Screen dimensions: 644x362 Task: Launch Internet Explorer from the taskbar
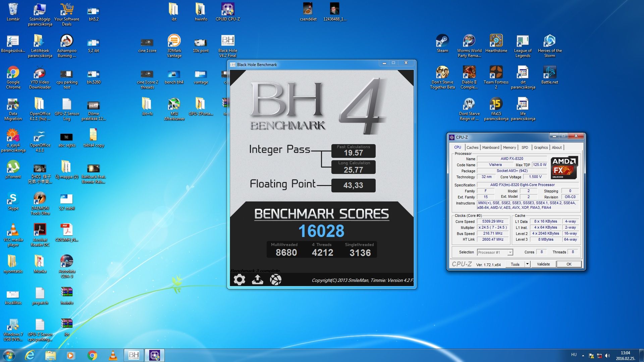(x=30, y=355)
